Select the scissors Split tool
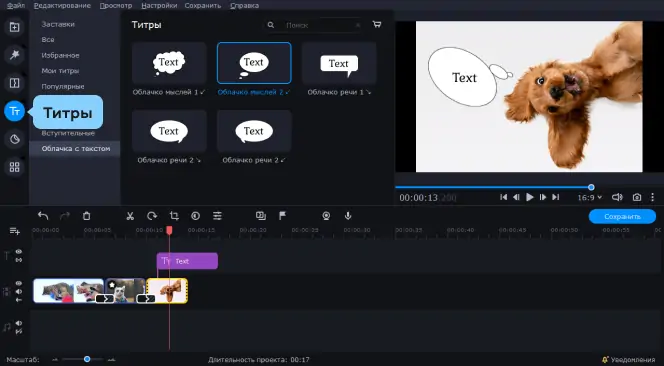Screen dimensions: 664x366 point(130,216)
